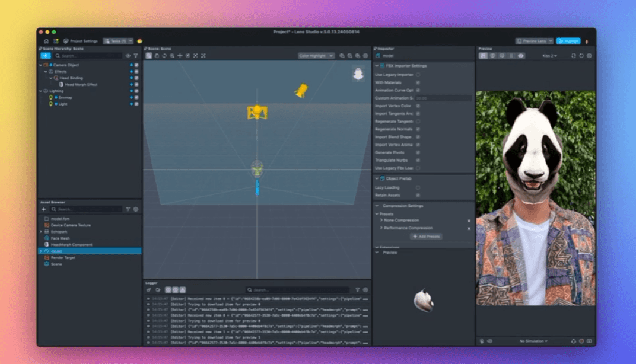Choose the Select tool in the Scene toolbar
The height and width of the screenshot is (364, 636).
coord(149,56)
